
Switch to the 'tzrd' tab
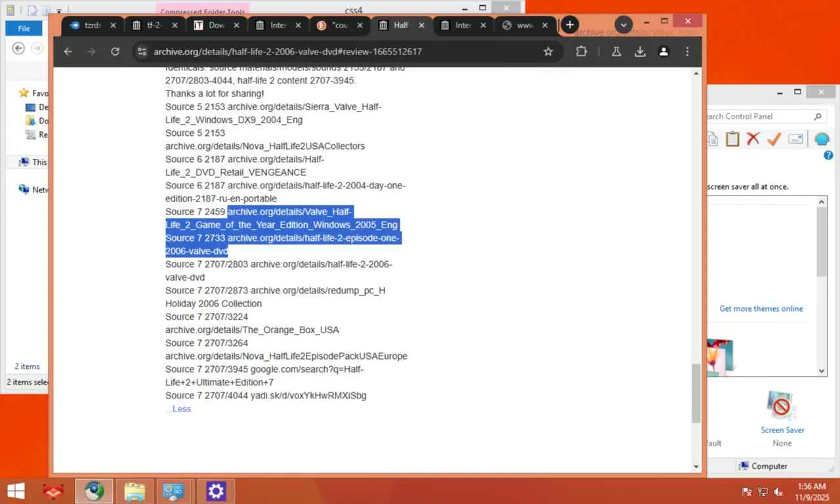[91, 25]
